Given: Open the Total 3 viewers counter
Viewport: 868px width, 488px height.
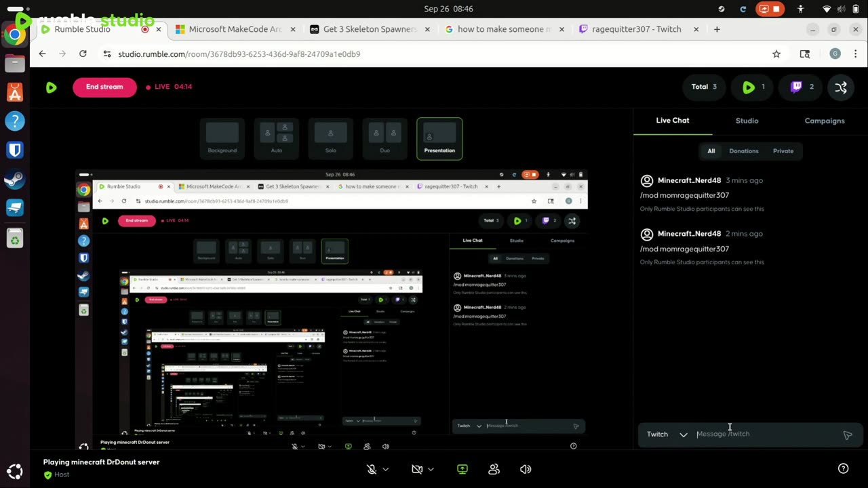Looking at the screenshot, I should click(x=704, y=87).
